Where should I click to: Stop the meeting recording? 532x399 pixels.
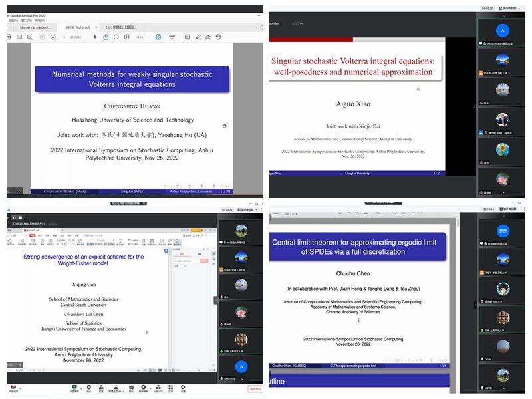coord(19,217)
